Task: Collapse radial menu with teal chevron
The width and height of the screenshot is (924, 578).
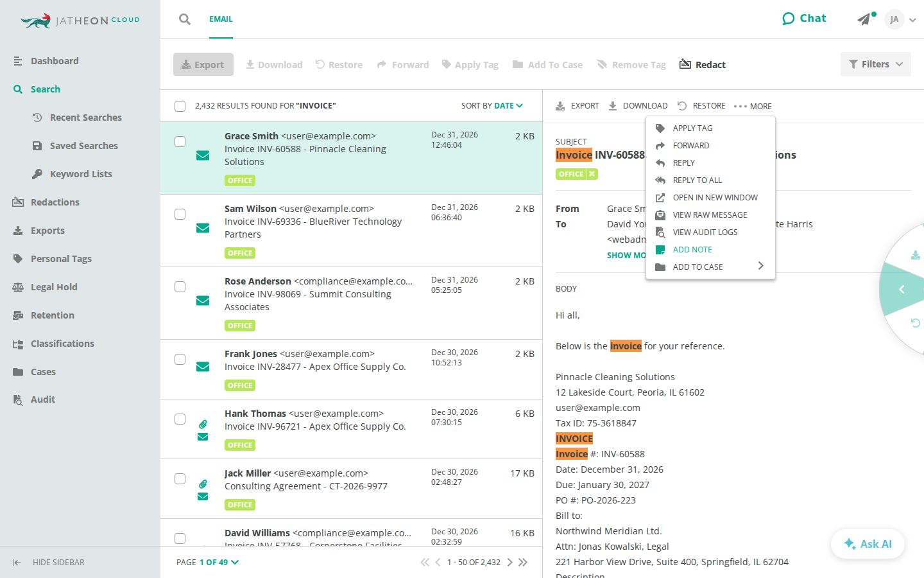Action: (x=902, y=290)
